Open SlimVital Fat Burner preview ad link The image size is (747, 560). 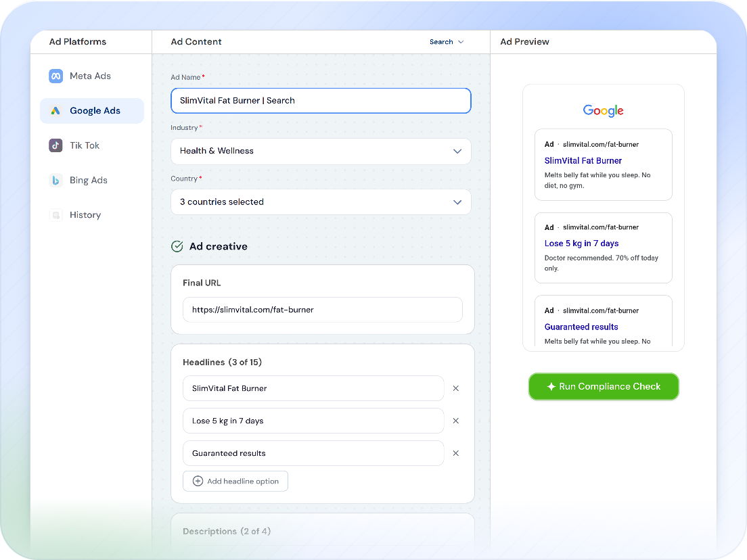(x=583, y=161)
